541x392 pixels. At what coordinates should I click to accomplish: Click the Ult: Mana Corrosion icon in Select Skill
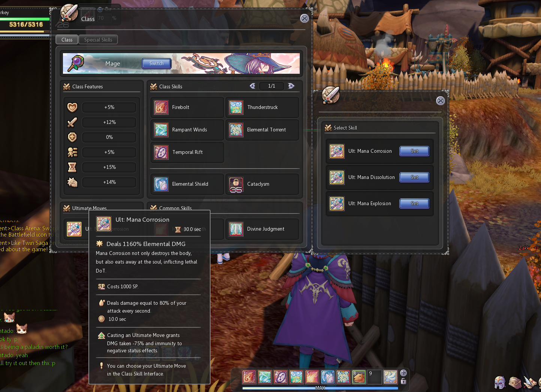coord(337,151)
